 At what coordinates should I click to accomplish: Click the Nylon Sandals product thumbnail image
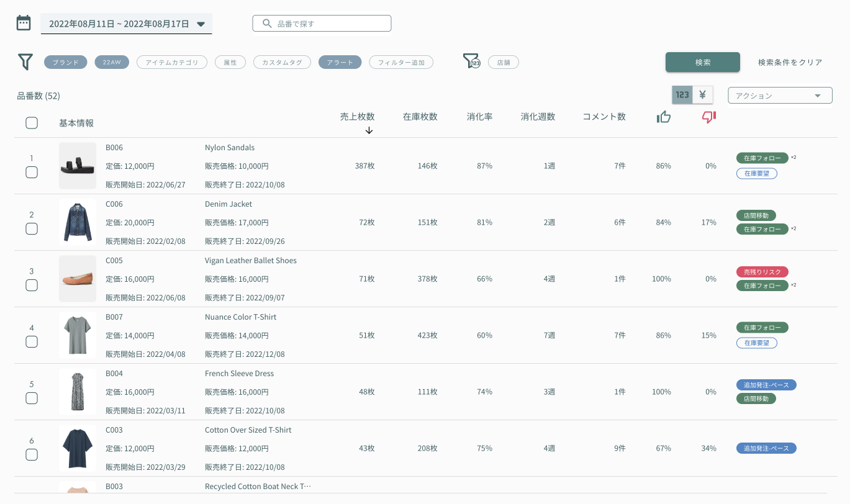pos(77,165)
